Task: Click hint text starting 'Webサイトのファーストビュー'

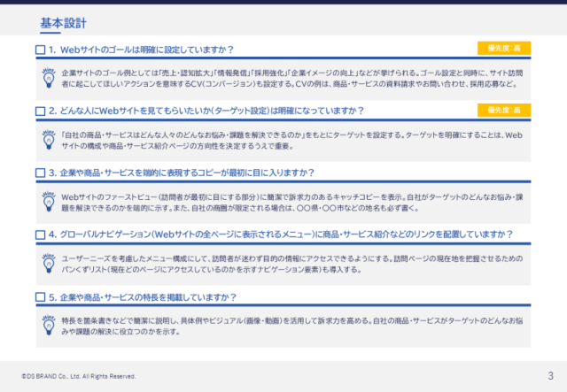Action: pos(292,203)
